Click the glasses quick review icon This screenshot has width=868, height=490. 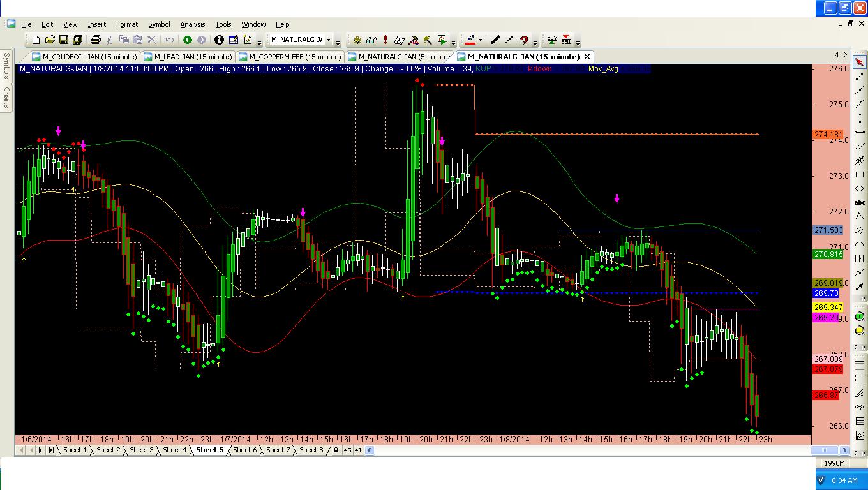[x=371, y=40]
